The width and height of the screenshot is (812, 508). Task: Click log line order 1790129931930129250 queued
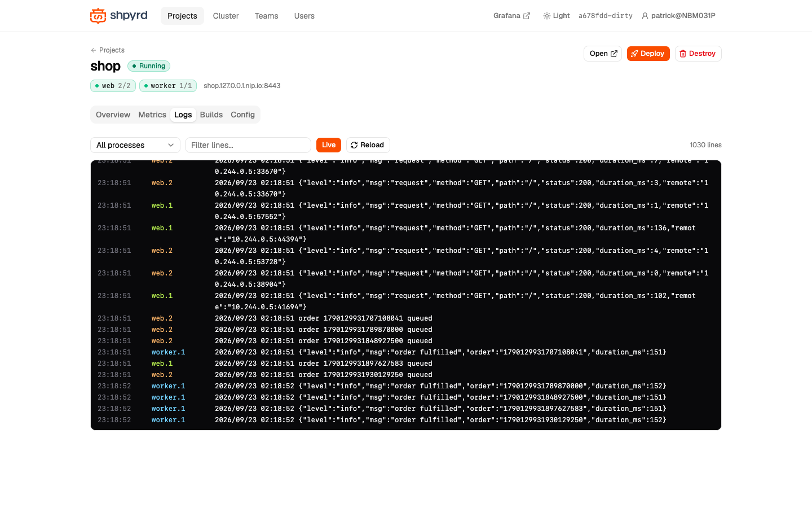coord(406,375)
